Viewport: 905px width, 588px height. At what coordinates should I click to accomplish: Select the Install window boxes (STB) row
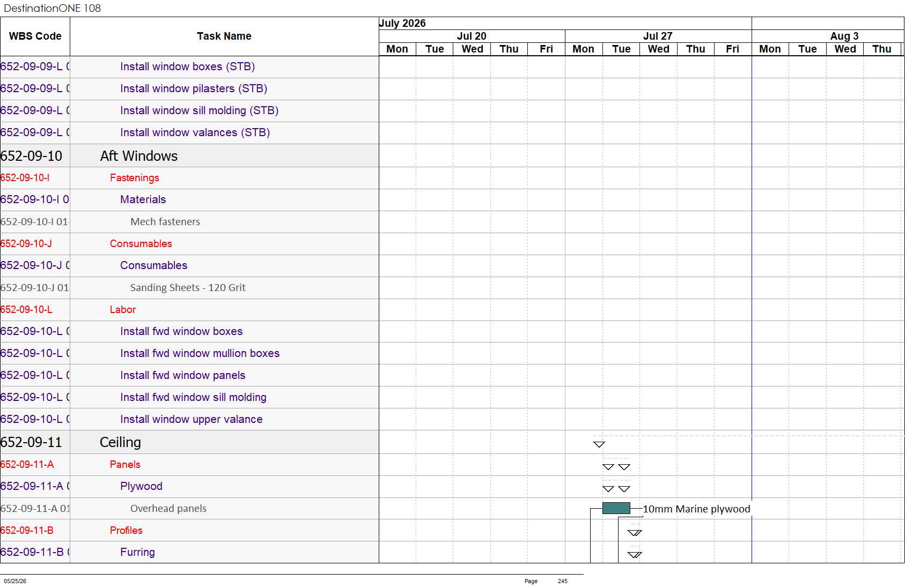(x=189, y=66)
